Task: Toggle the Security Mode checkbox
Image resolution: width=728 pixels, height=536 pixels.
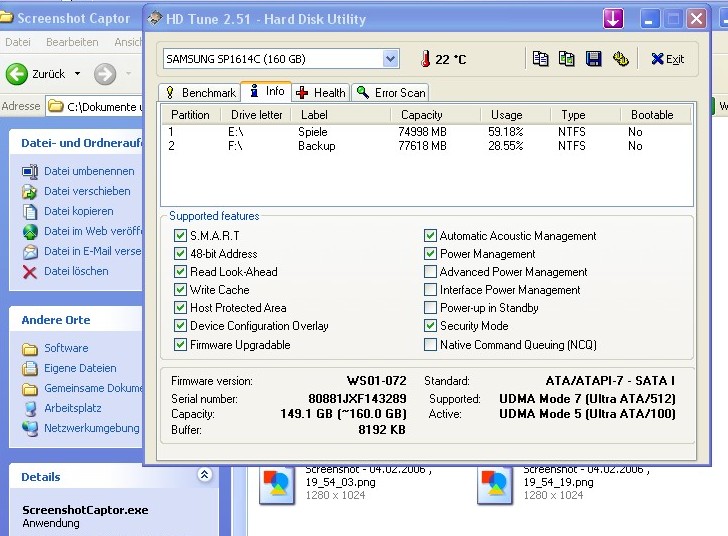Action: (x=430, y=326)
